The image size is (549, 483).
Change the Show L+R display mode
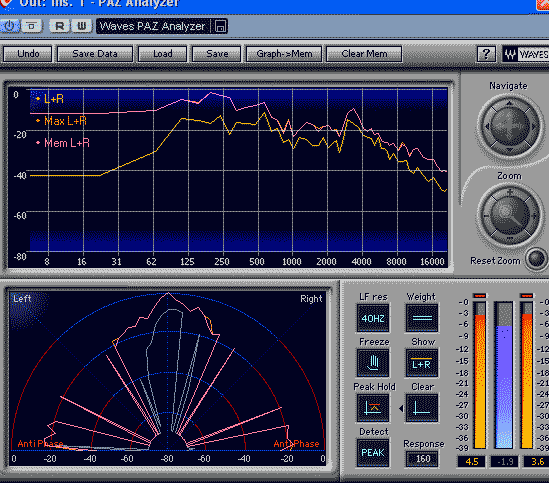(422, 363)
